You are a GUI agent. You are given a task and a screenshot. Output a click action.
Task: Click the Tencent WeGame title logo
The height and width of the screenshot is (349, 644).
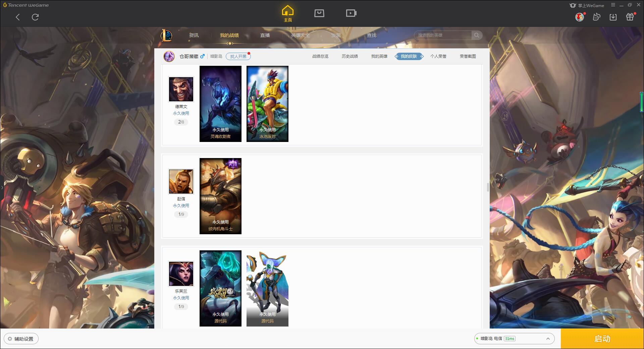coord(26,5)
